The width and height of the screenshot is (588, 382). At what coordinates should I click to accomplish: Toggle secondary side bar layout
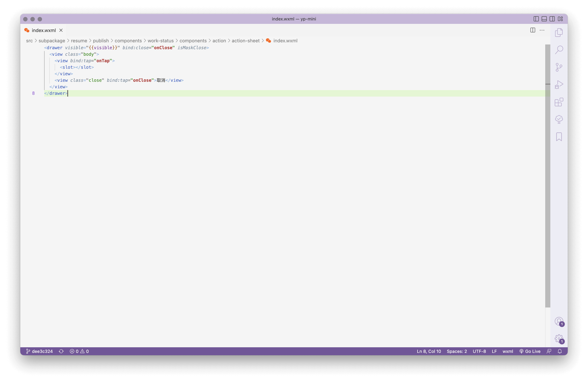pos(552,19)
